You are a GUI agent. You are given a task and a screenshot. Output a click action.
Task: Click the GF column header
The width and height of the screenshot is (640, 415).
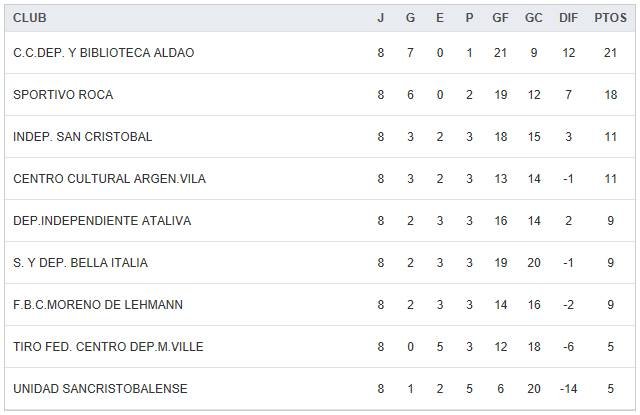click(x=500, y=18)
